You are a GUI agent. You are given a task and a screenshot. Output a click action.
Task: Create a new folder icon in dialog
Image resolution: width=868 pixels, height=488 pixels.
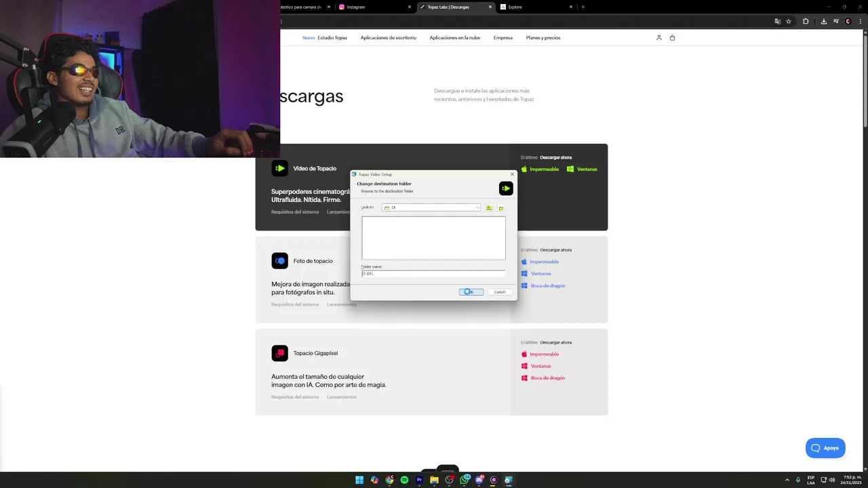pos(501,207)
